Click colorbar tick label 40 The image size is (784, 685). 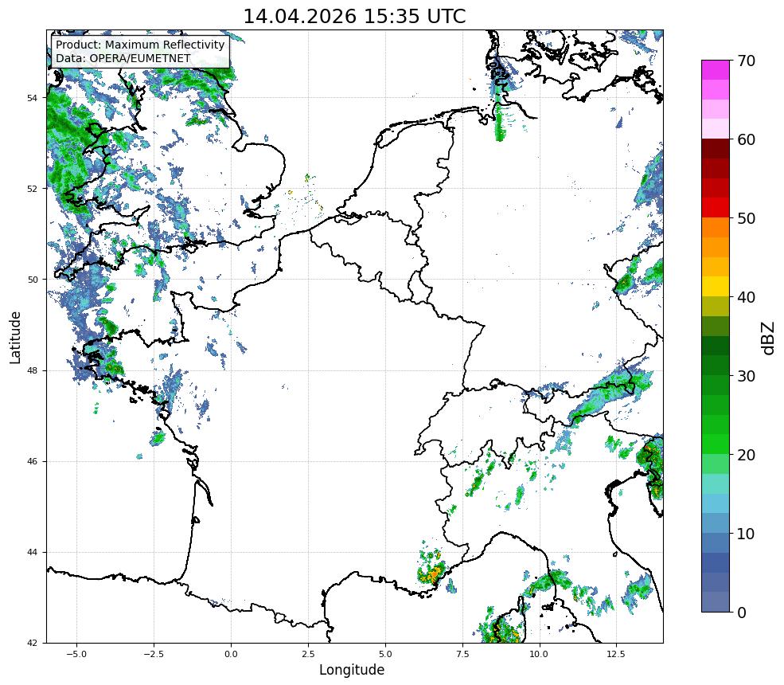pos(746,297)
